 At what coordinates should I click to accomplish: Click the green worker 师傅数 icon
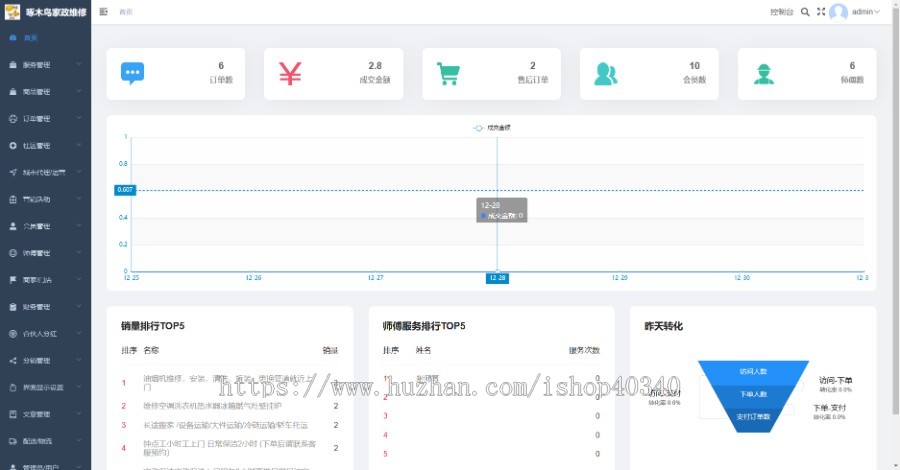[x=763, y=73]
